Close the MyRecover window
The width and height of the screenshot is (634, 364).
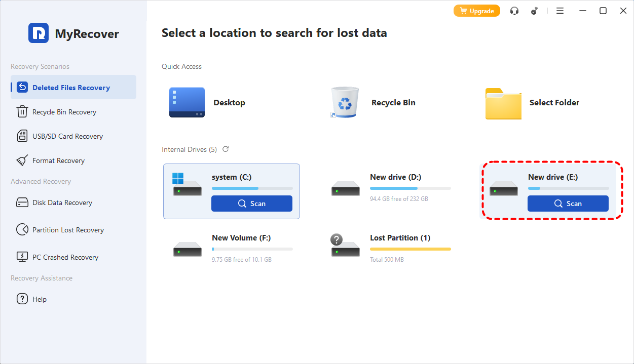pos(623,11)
